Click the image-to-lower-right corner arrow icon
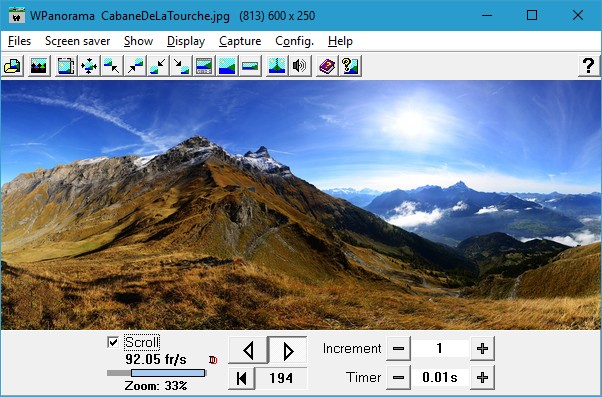This screenshot has height=397, width=602. pyautogui.click(x=181, y=66)
